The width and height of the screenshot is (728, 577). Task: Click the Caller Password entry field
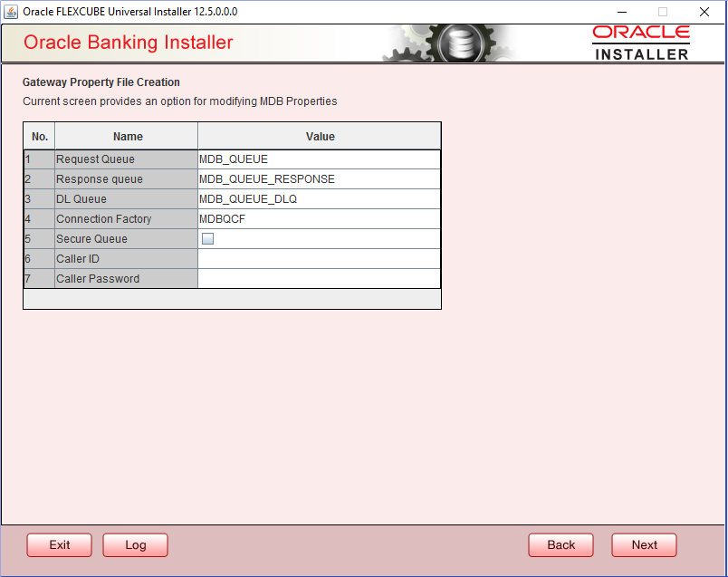click(x=319, y=278)
